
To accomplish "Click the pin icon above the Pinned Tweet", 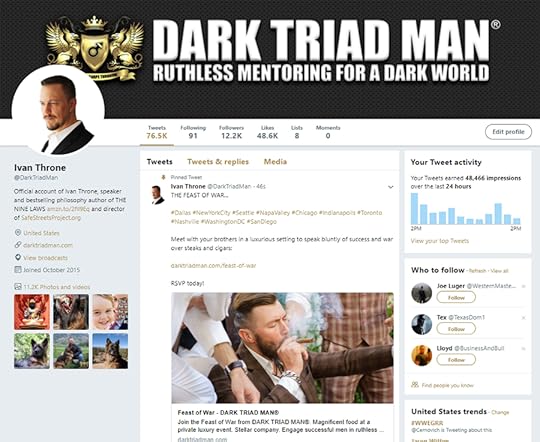I will [x=164, y=177].
